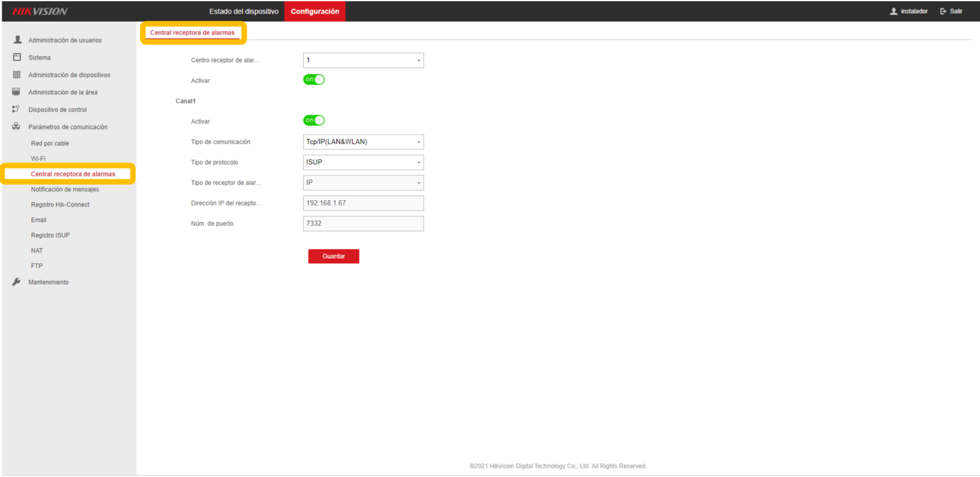980x477 pixels.
Task: Click the Dispositivo de control icon
Action: 16,109
